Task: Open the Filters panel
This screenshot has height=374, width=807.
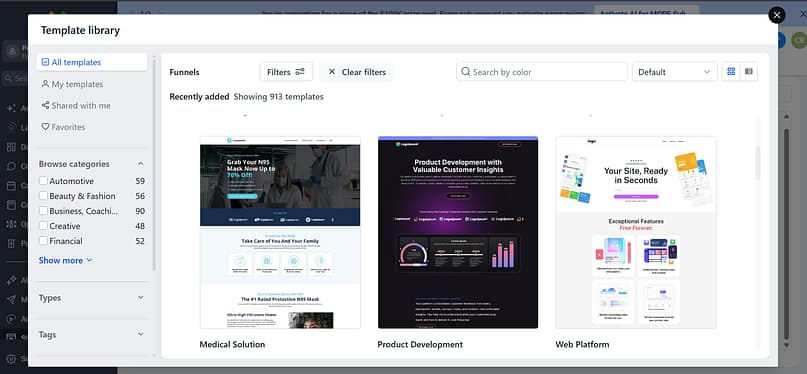Action: [x=286, y=72]
